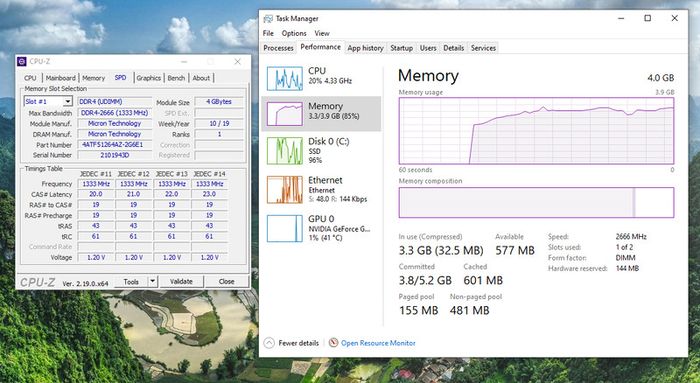
Task: Click the DRAM Manuf. Micron Technology field
Action: pyautogui.click(x=115, y=134)
